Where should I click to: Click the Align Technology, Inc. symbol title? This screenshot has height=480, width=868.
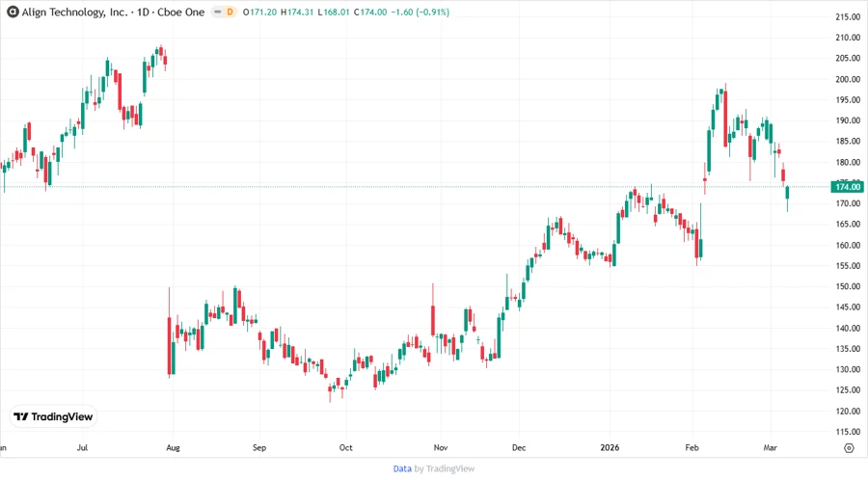coord(74,13)
